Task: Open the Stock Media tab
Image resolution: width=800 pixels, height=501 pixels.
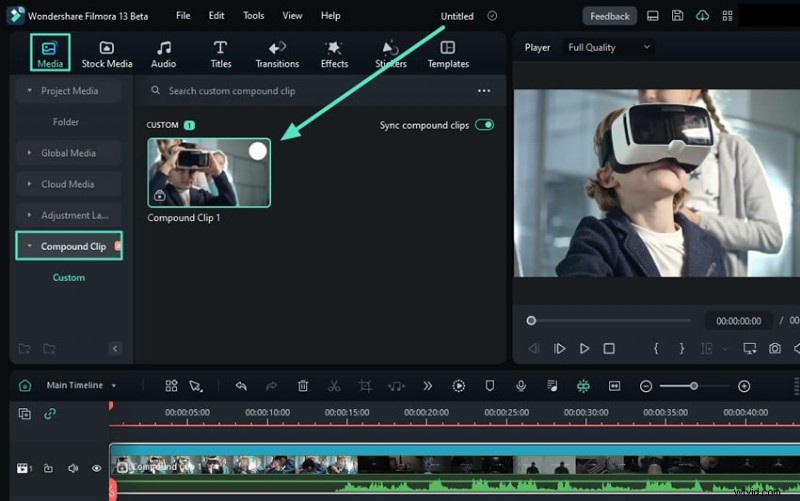Action: (107, 55)
